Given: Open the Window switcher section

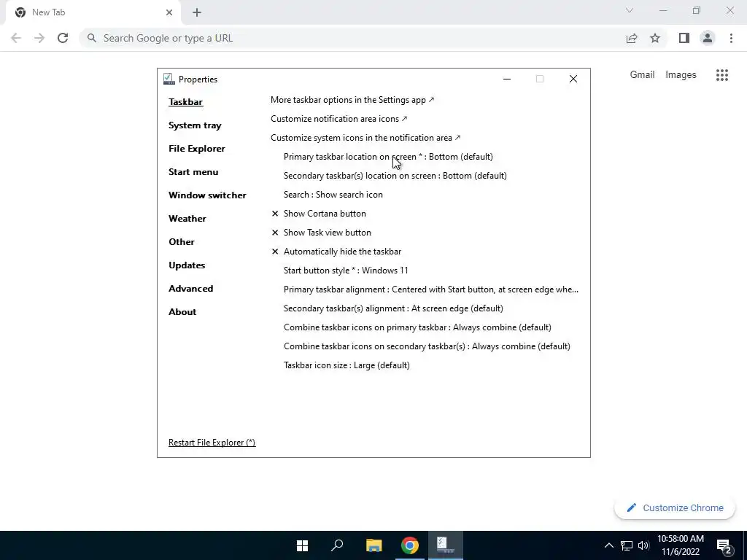Looking at the screenshot, I should pyautogui.click(x=207, y=195).
